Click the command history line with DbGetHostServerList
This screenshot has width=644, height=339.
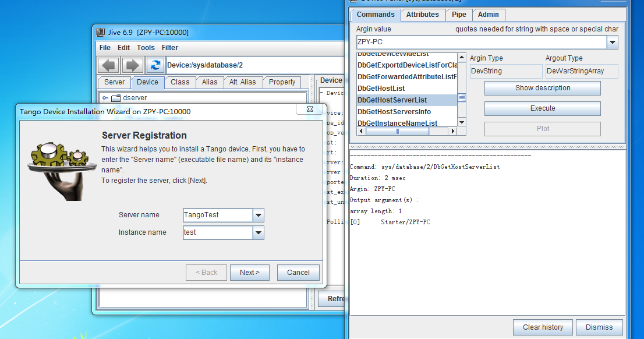click(x=424, y=167)
